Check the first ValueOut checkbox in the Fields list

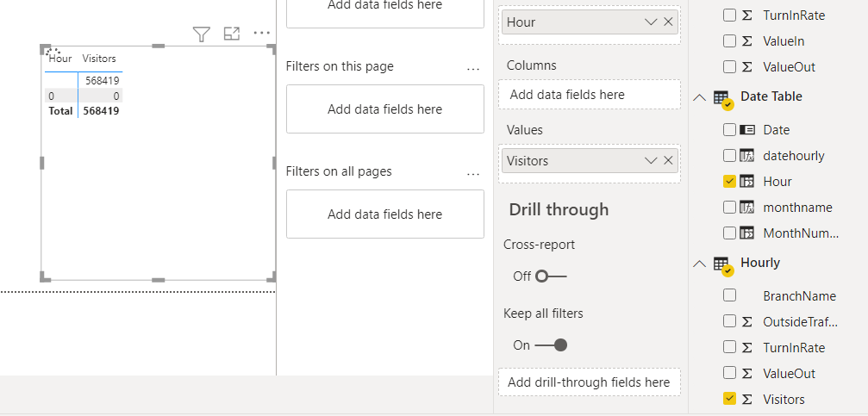tap(729, 67)
